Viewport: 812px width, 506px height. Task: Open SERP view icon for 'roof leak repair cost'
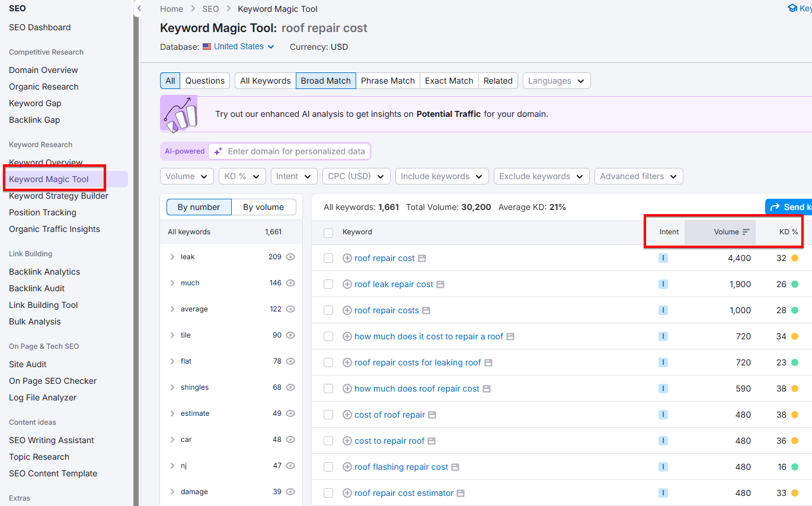coord(440,285)
